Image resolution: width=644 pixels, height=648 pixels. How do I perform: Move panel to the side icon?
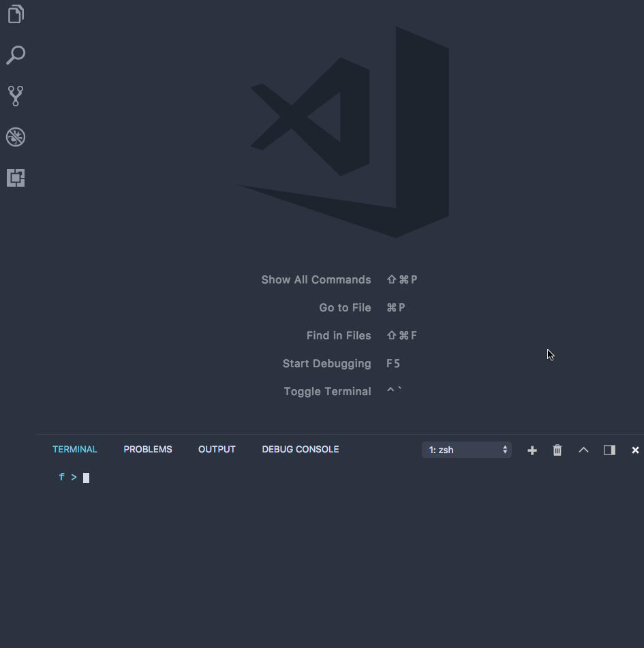pos(609,450)
